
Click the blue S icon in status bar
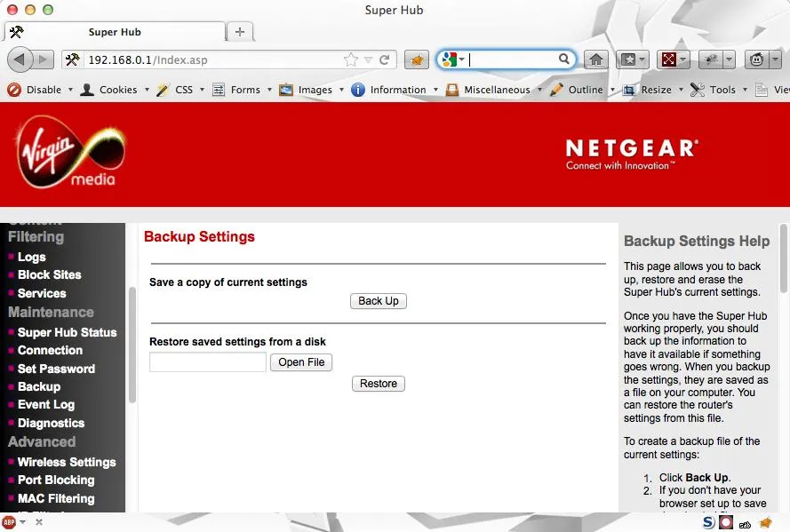point(708,523)
